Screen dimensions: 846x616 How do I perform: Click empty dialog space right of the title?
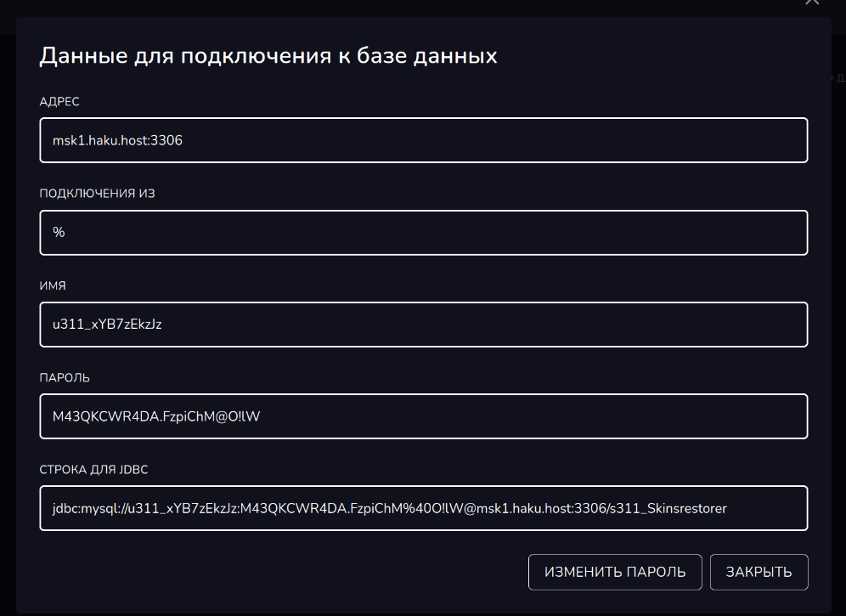click(663, 56)
